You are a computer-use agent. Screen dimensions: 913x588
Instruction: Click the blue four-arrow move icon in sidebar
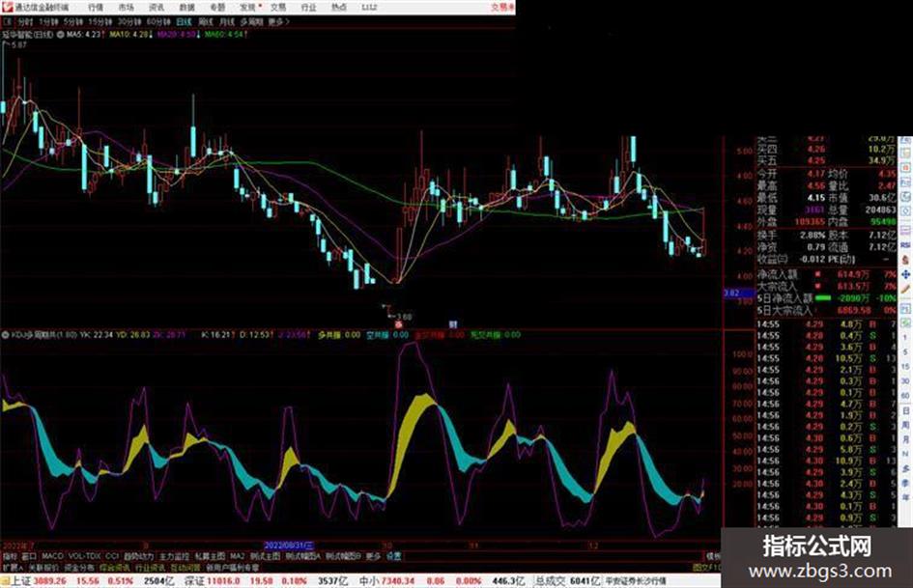905,274
